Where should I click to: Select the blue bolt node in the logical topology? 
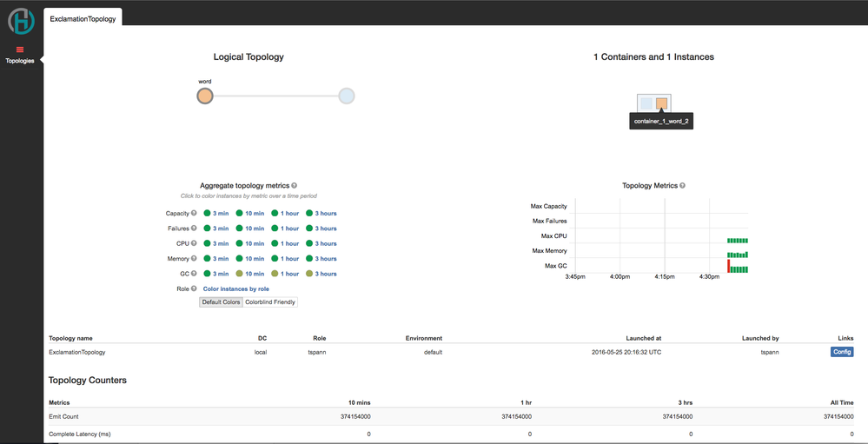(347, 96)
